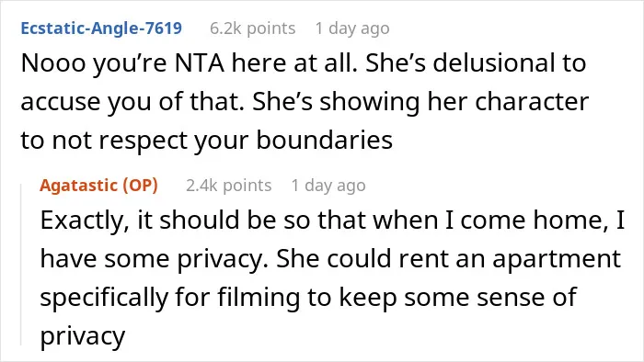Screen dimensions: 644x362
Task: Open timestamp beside 6.2k points
Action: pos(352,28)
